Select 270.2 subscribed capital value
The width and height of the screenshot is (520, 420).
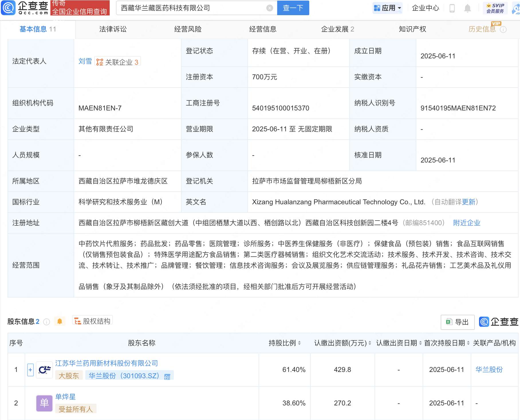pos(342,403)
